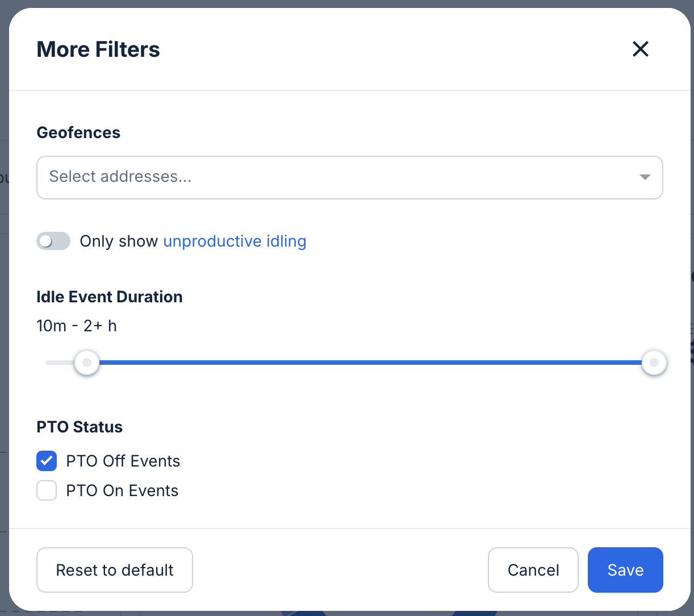Click the 'PTO Off Events' label text

click(123, 461)
